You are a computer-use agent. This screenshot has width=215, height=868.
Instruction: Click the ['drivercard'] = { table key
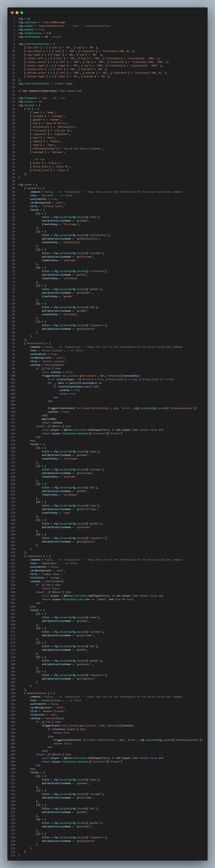click(x=37, y=343)
